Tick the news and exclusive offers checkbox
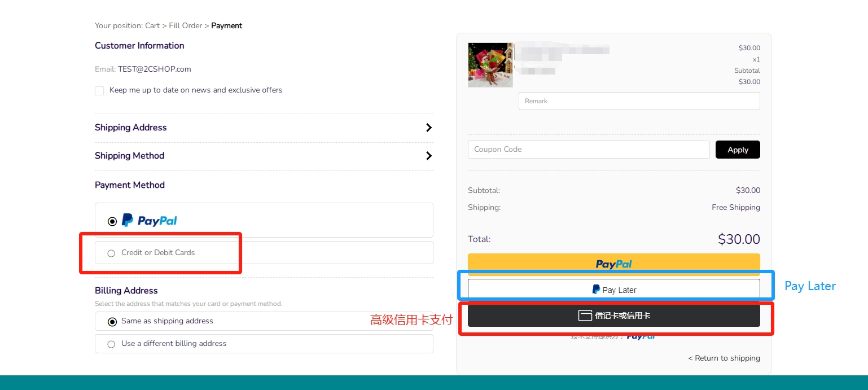The height and width of the screenshot is (390, 868). [x=99, y=90]
